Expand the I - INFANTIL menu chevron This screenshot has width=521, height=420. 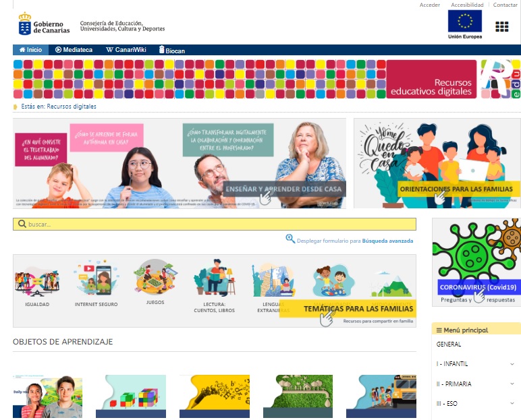(512, 364)
